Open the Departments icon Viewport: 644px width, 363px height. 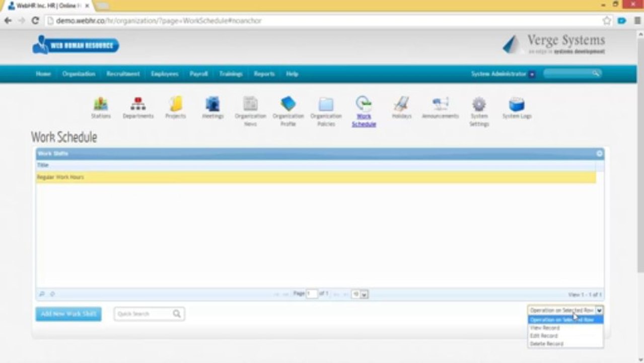tap(138, 104)
